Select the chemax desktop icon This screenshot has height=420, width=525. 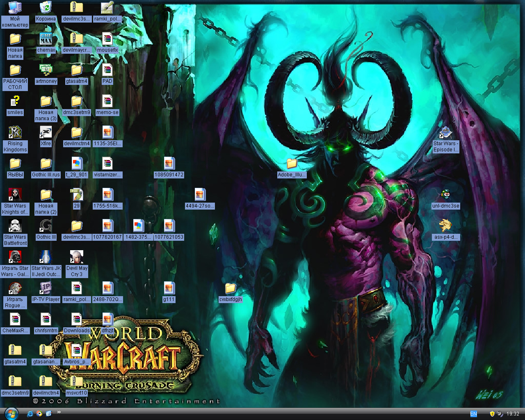[x=46, y=39]
